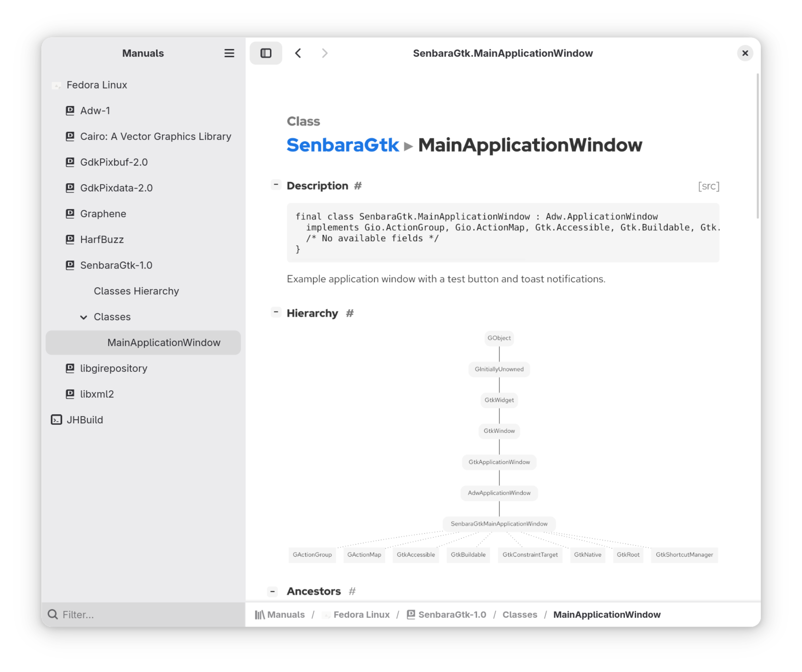Click the AdwApplicationWindow hierarchy node
This screenshot has width=802, height=672.
point(499,493)
